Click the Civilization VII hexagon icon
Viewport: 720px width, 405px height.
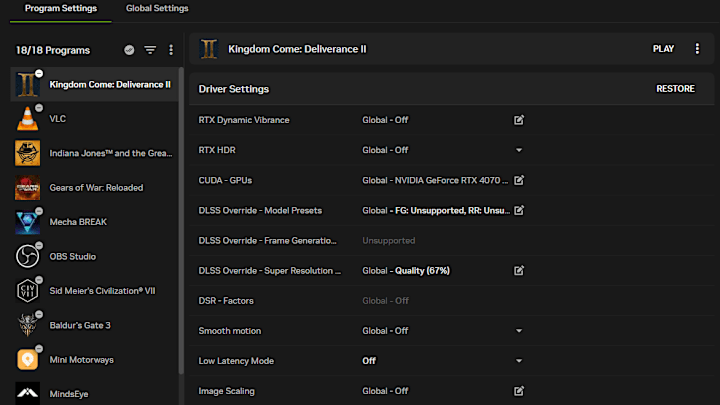(x=28, y=291)
